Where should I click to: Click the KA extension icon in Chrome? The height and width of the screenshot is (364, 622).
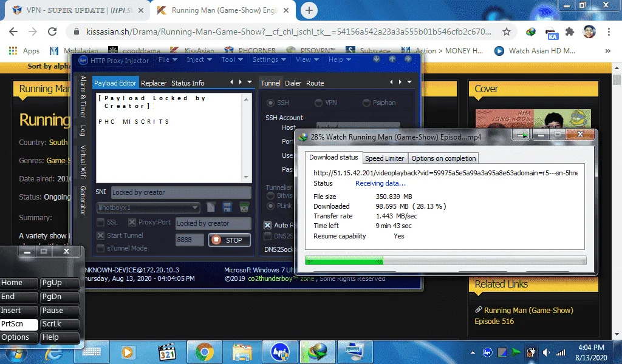pyautogui.click(x=551, y=33)
